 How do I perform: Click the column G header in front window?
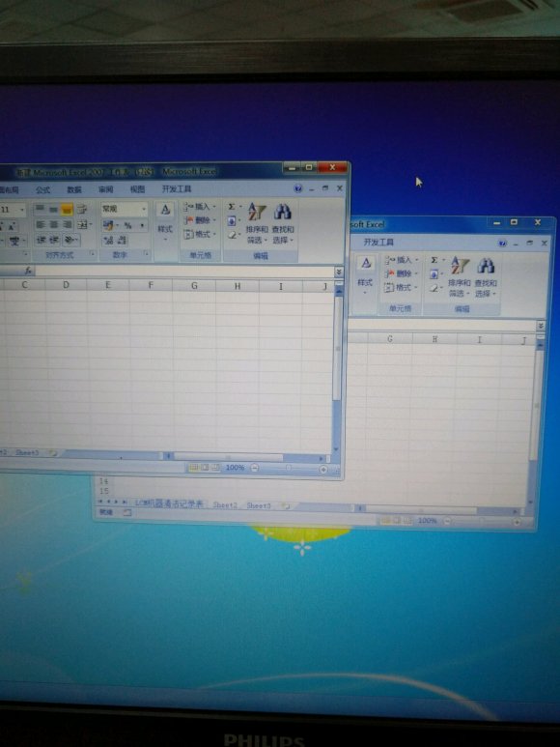pos(194,286)
